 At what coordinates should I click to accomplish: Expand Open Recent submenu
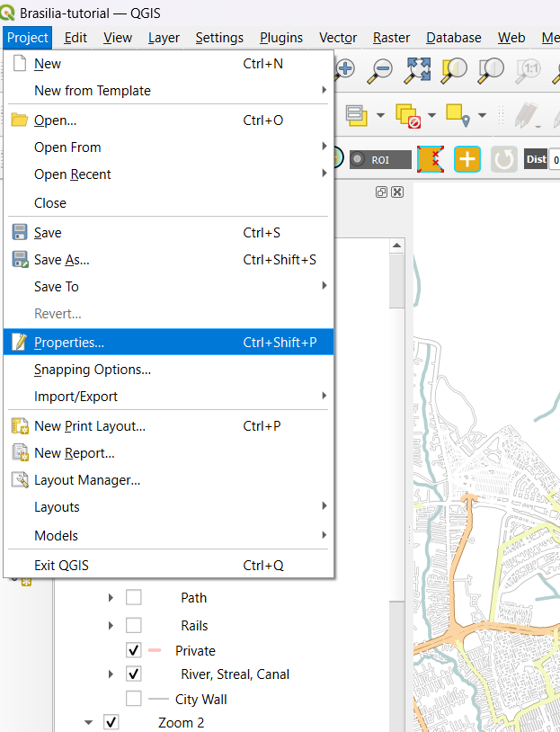point(168,174)
